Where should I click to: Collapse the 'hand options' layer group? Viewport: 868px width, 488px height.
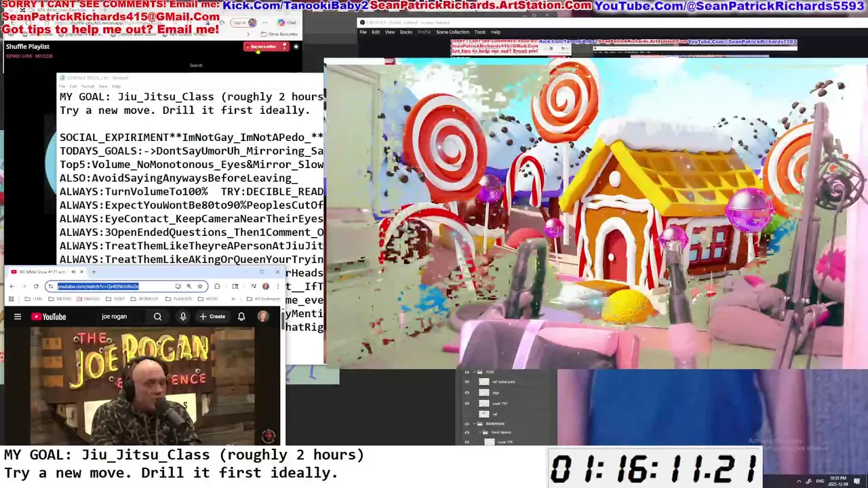click(x=480, y=432)
